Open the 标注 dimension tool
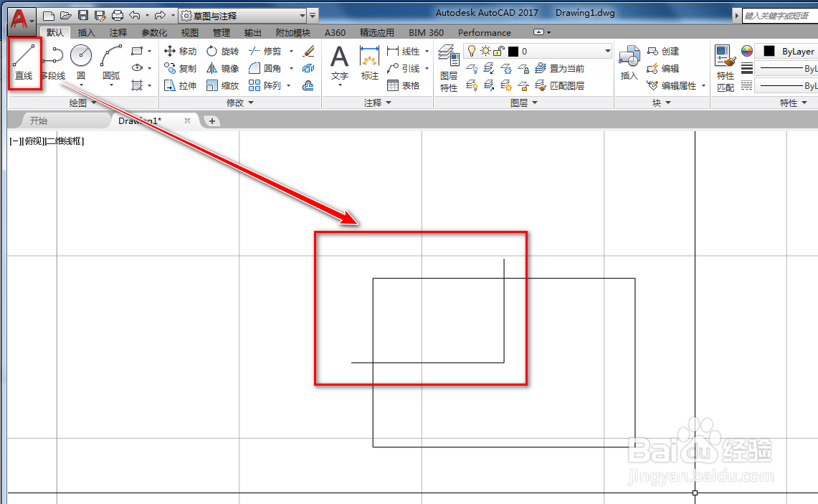 coord(370,64)
